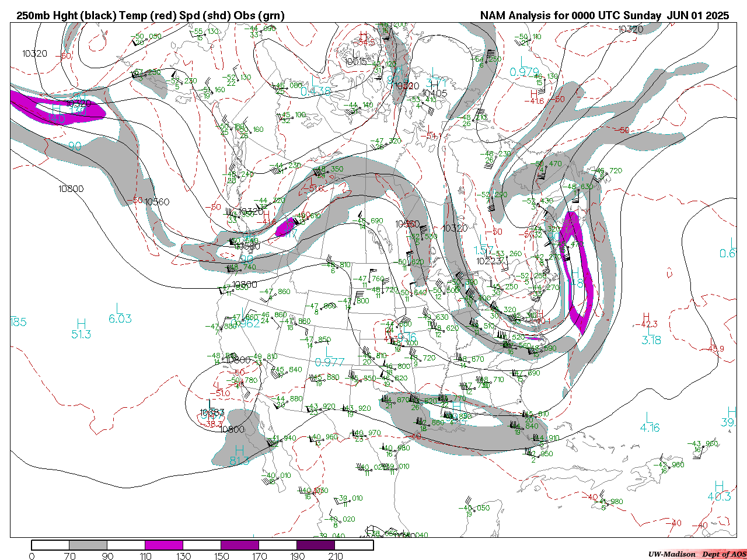Click the 250mb Hght map legend title
The width and height of the screenshot is (747, 560).
click(x=151, y=16)
